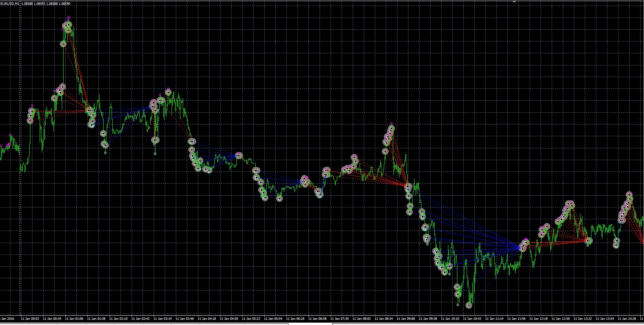Click the '11 Jan 08:02' time axis label
644x325 pixels.
point(362,319)
